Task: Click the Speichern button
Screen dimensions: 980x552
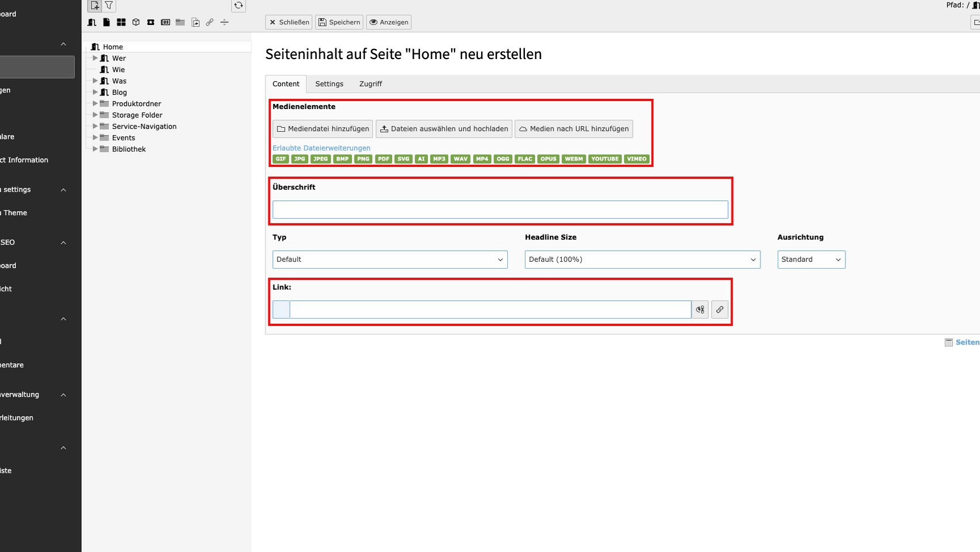Action: [x=339, y=22]
